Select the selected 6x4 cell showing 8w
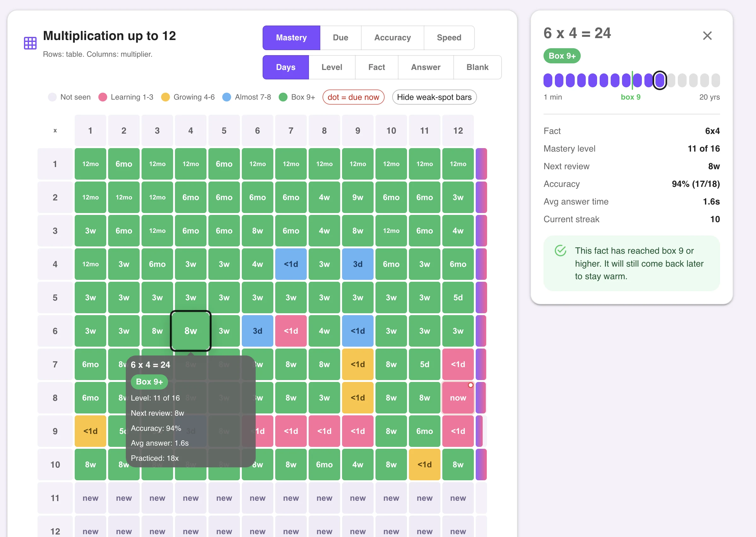 tap(190, 331)
